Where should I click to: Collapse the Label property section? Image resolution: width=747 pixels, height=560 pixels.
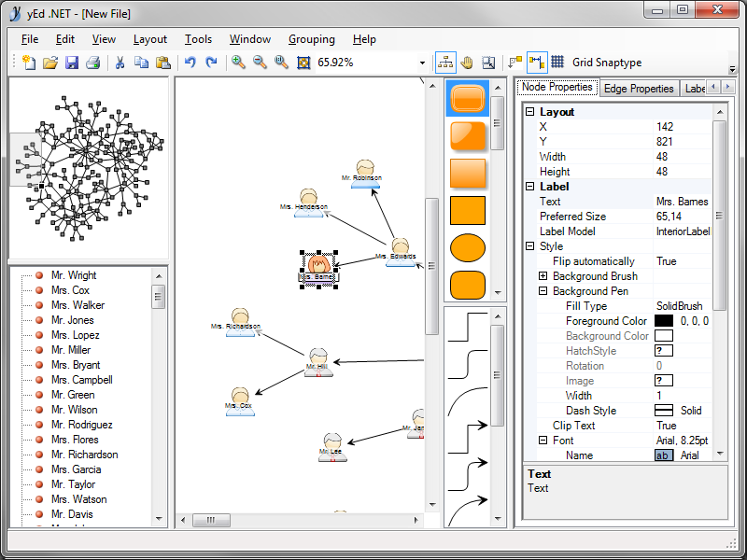tap(529, 187)
